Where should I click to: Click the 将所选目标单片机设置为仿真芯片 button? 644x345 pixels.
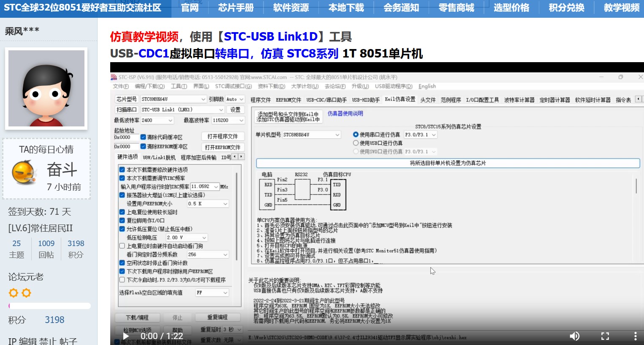click(x=448, y=163)
